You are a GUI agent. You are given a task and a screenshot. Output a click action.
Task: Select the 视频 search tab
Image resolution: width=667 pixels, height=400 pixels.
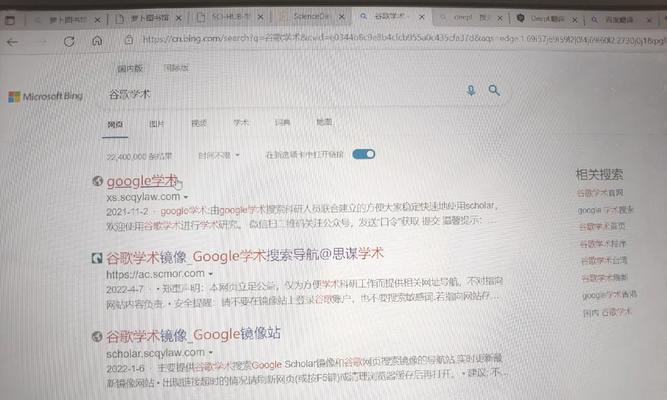[x=199, y=123]
